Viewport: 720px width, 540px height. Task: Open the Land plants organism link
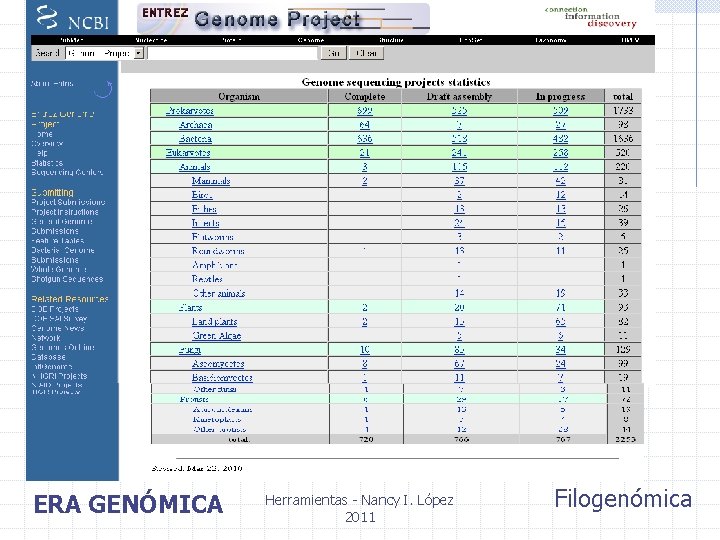click(214, 322)
